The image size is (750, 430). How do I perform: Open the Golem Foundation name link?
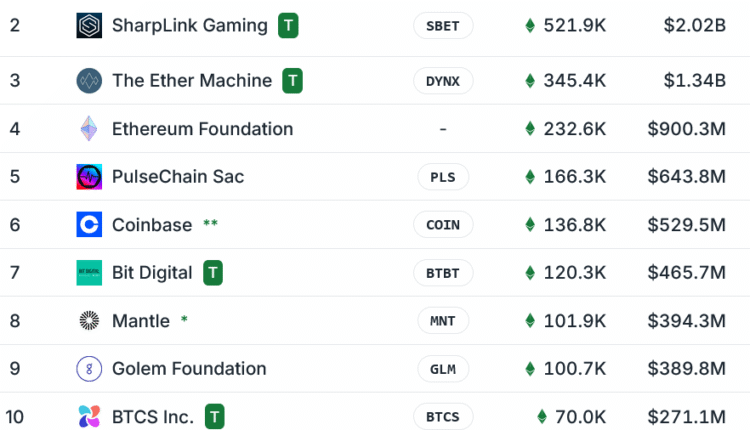pyautogui.click(x=189, y=369)
